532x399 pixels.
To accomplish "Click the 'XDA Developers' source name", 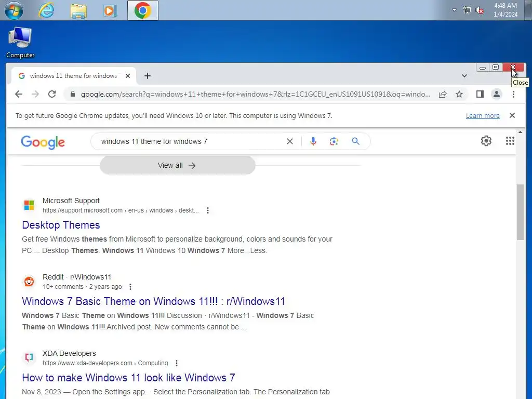I will point(69,353).
